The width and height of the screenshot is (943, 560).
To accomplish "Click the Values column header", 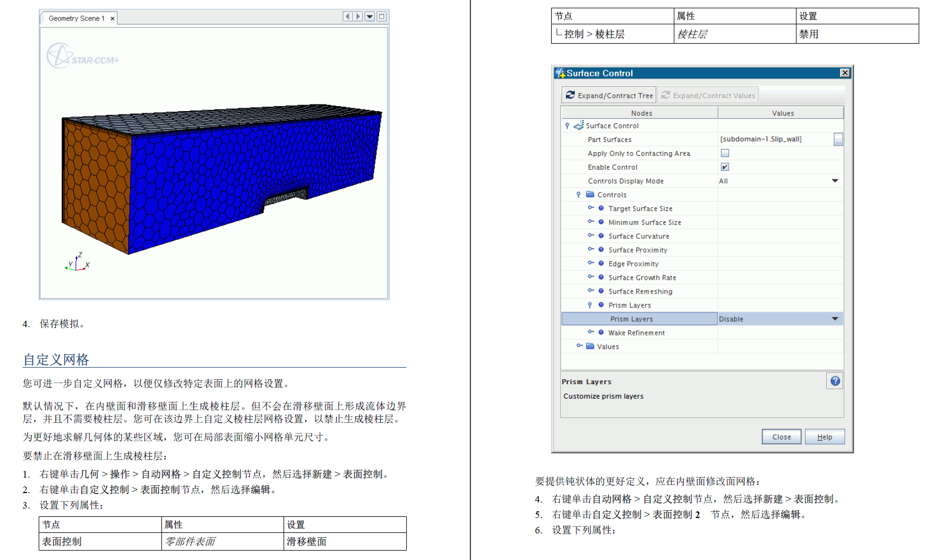I will tap(782, 113).
